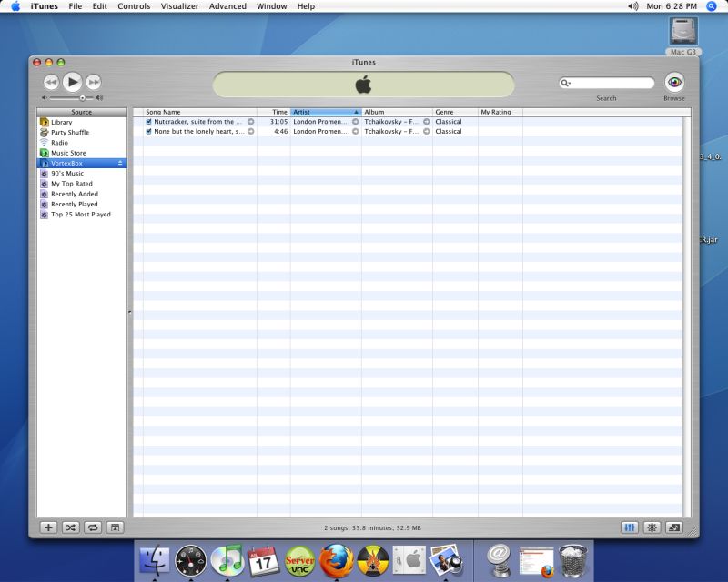728x582 pixels.
Task: Open the Edit menu
Action: (x=100, y=6)
